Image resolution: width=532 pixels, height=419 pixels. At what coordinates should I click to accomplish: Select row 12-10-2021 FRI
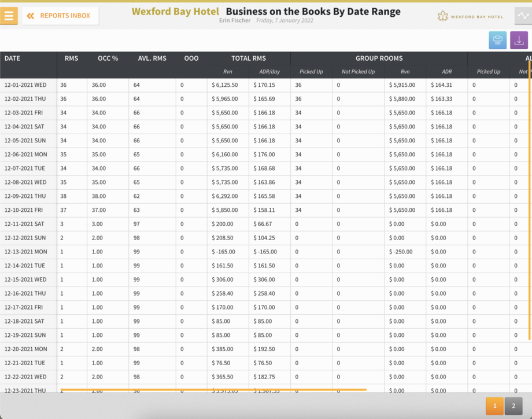point(266,210)
